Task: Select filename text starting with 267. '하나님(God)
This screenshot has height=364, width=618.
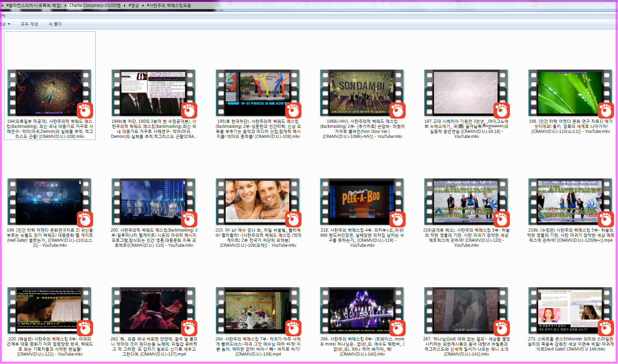Action: pyautogui.click(x=466, y=346)
